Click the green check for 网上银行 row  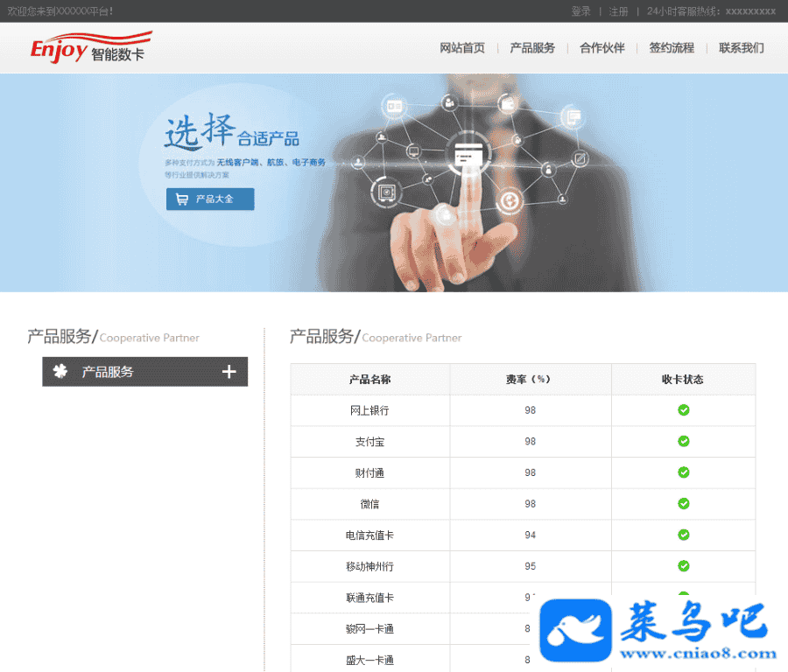[x=684, y=409]
